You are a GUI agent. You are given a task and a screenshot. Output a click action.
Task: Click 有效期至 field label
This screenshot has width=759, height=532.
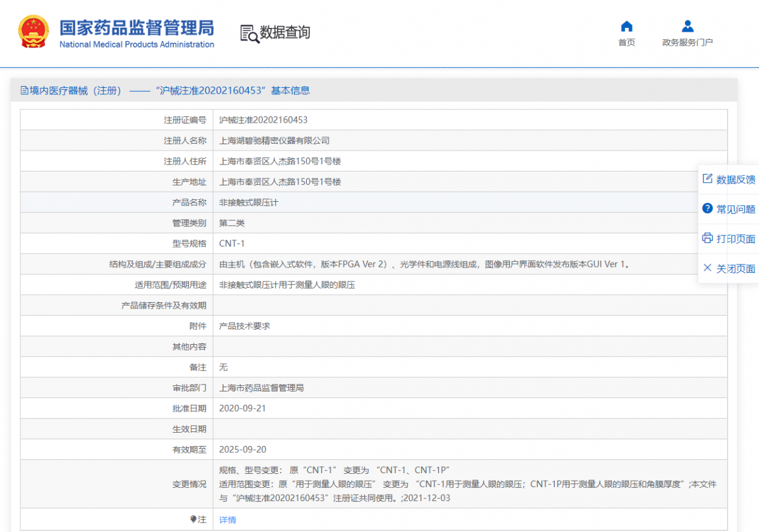pos(189,449)
